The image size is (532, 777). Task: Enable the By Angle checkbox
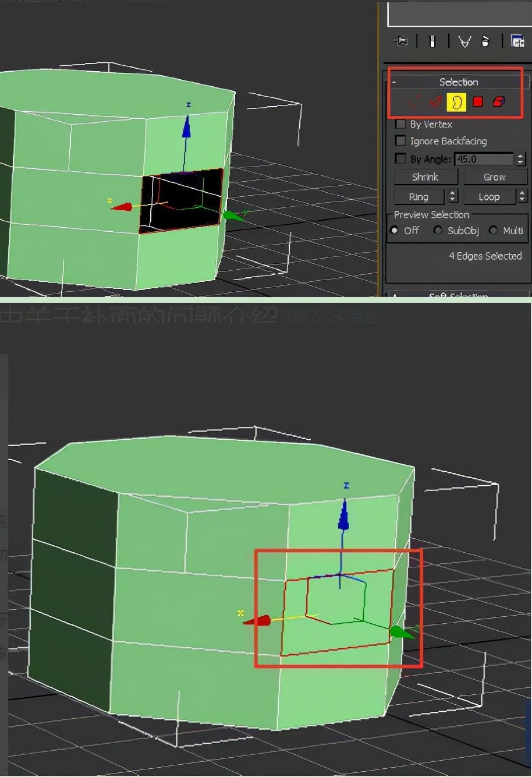point(400,158)
